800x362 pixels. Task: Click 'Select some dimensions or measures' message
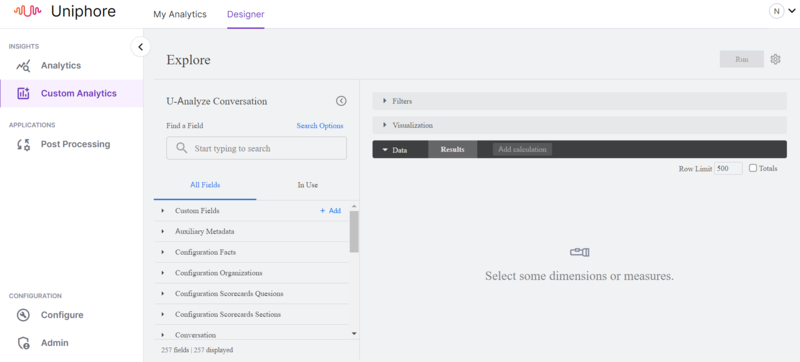(579, 276)
